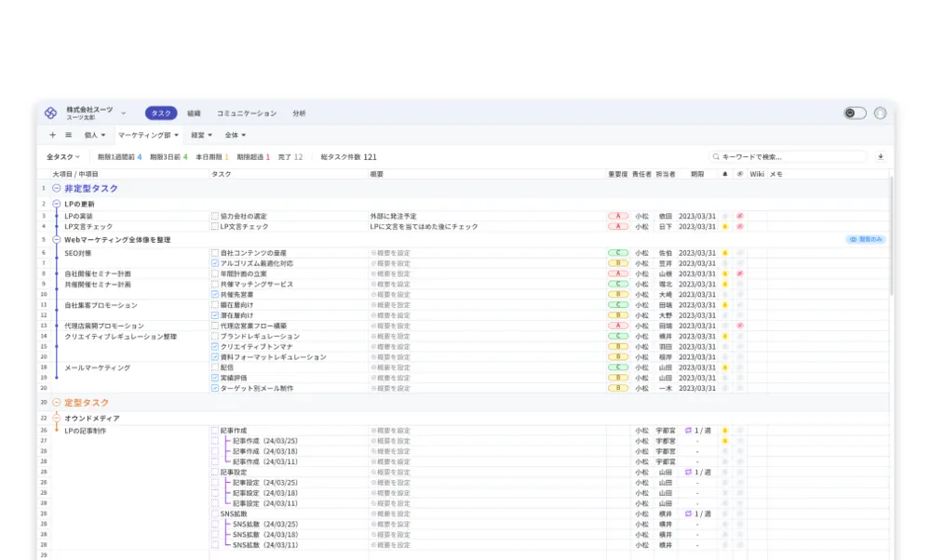Viewport: 931px width, 560px height.
Task: Click the yellow bell in LP文言チェック row
Action: (725, 226)
